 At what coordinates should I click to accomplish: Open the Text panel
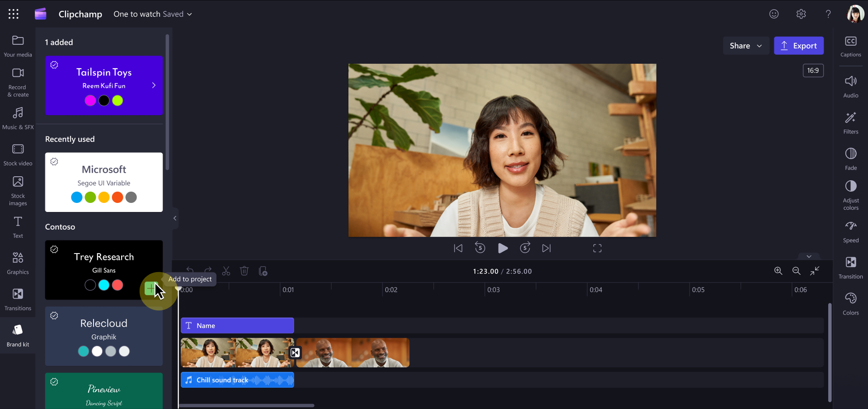pyautogui.click(x=18, y=226)
